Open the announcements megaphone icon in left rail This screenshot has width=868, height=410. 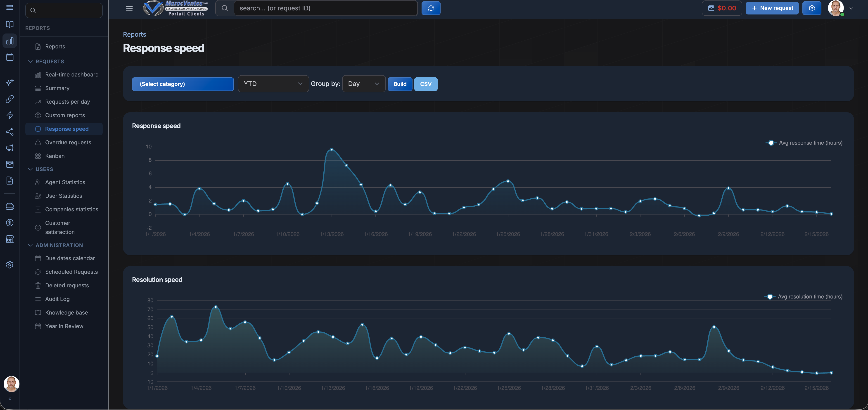(9, 148)
